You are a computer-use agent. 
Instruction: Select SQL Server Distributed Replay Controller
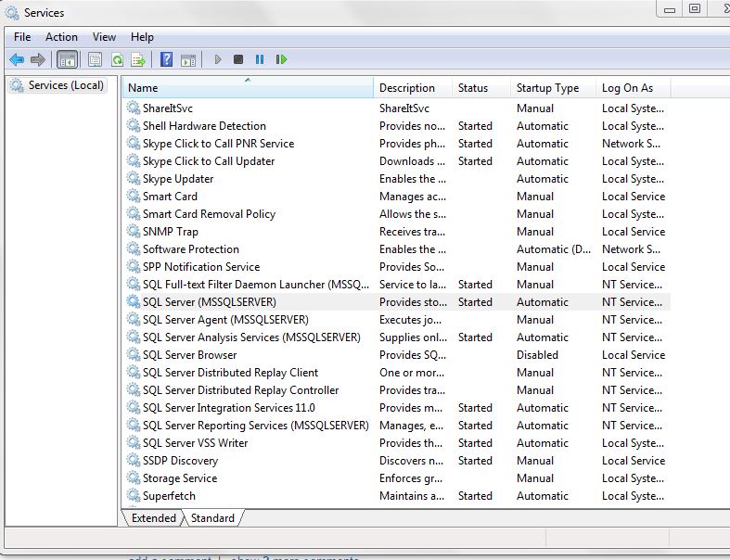[x=240, y=390]
